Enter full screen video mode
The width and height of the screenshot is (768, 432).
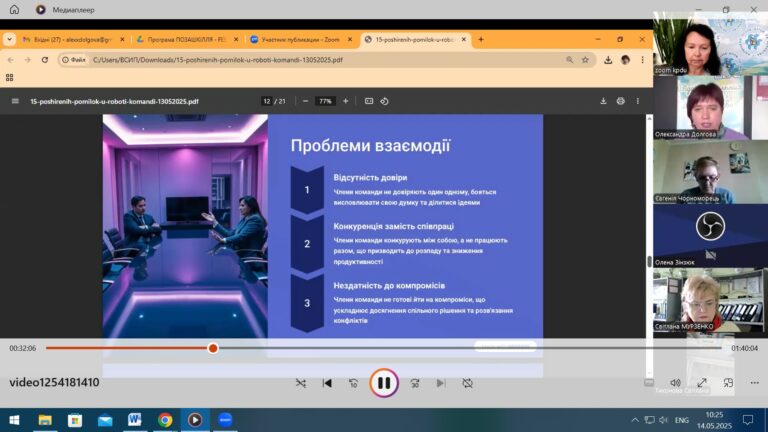coord(702,383)
